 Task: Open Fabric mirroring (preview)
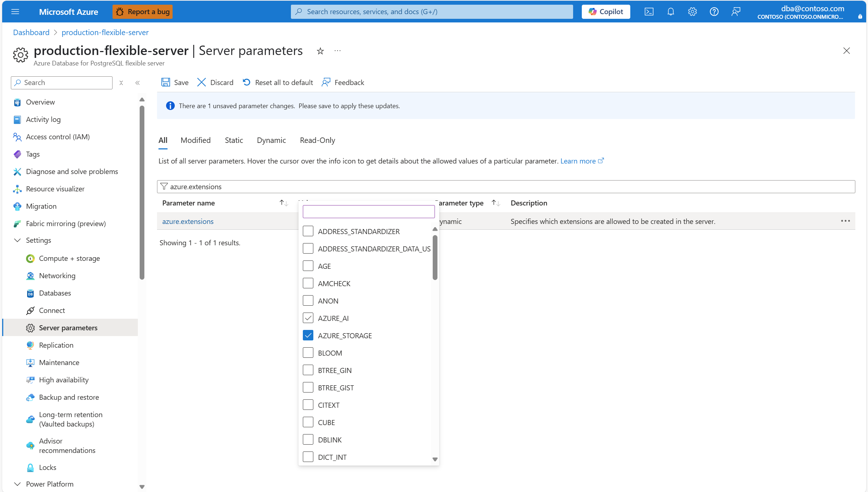point(65,224)
